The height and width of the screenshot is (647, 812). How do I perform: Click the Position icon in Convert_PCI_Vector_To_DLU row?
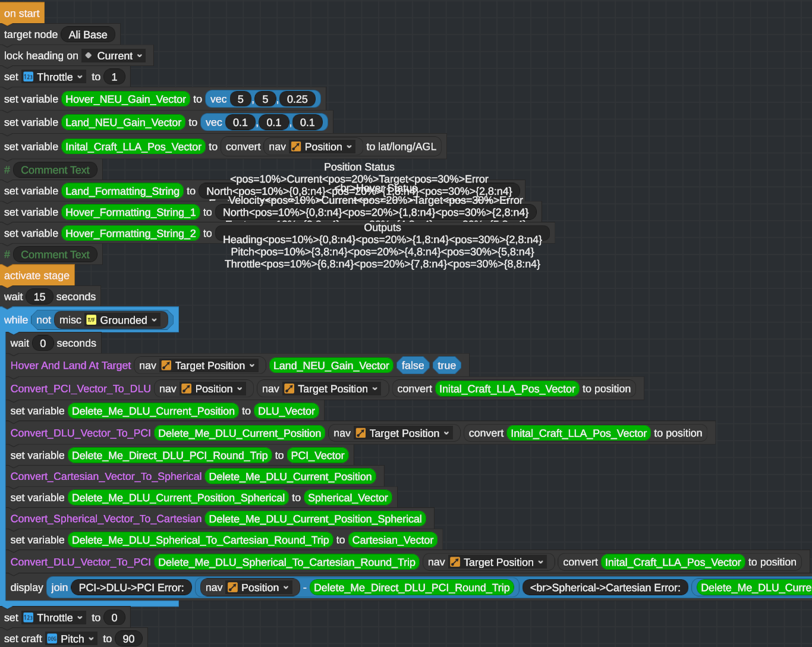[186, 389]
